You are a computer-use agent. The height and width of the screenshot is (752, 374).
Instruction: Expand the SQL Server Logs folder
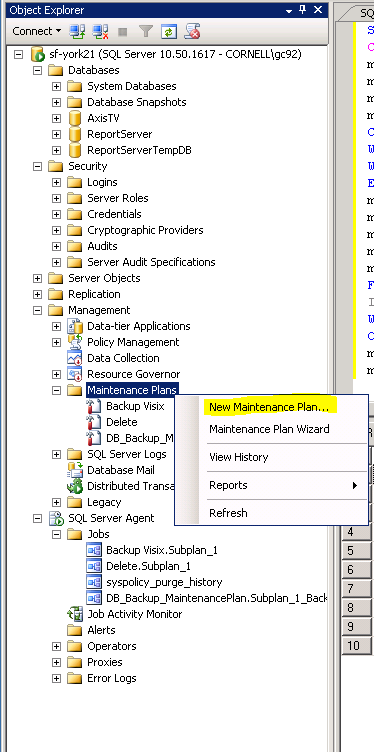pyautogui.click(x=57, y=454)
